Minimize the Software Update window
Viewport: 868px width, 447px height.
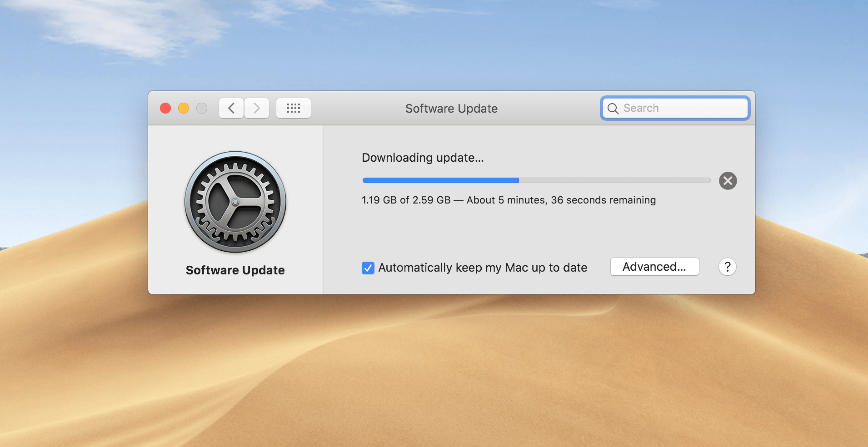click(184, 108)
